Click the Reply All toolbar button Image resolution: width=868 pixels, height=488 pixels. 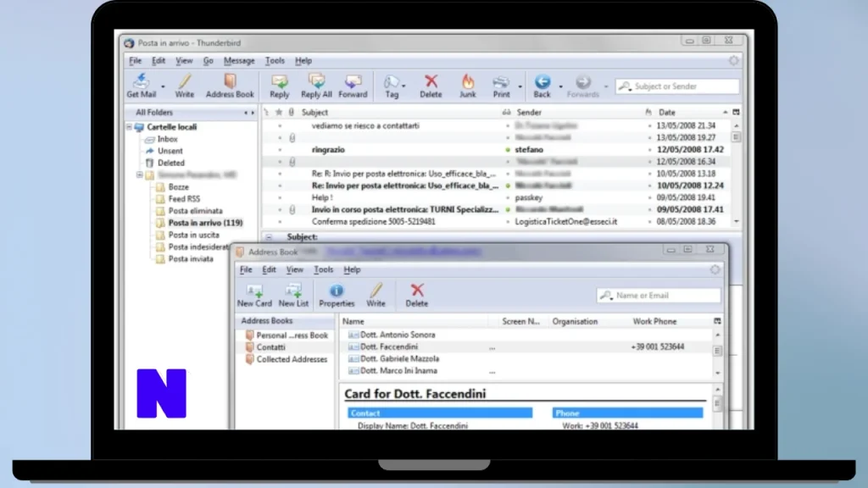click(x=316, y=86)
